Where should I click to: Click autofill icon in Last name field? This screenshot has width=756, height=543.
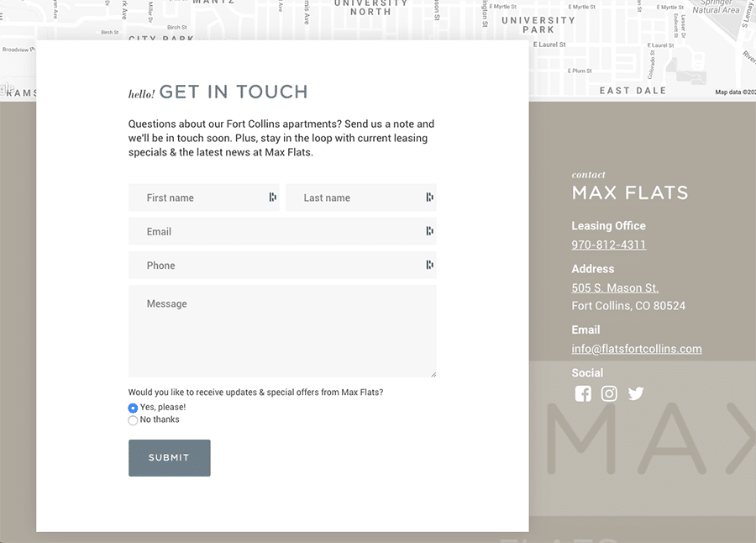429,197
